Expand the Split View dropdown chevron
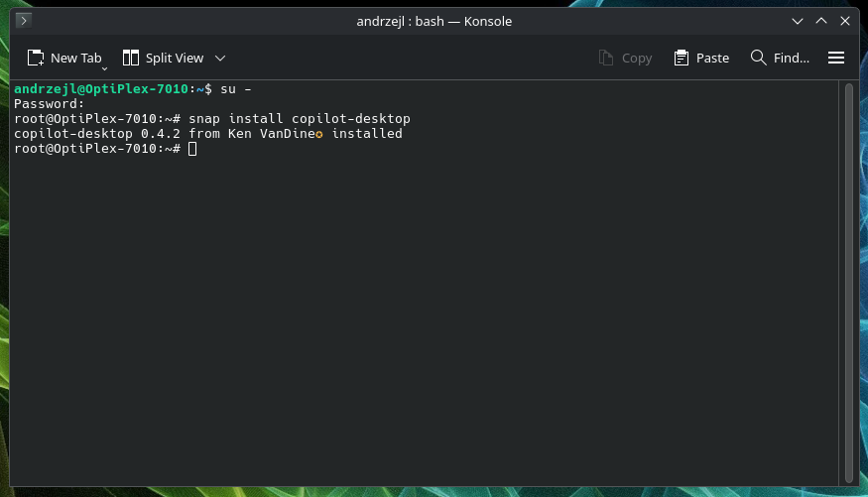 tap(220, 59)
